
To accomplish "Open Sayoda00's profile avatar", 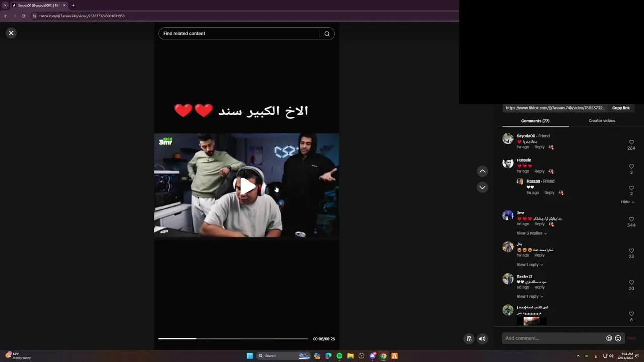I will (x=508, y=139).
